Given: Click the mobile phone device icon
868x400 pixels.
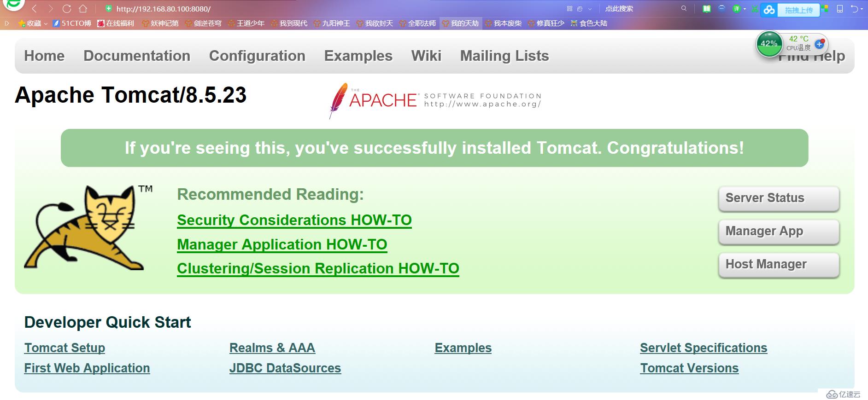Looking at the screenshot, I should [840, 9].
